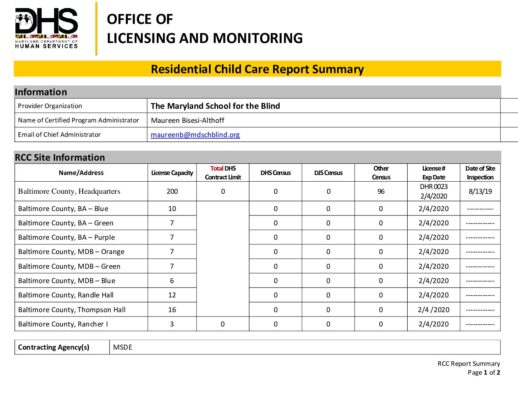Click the 'Page 1 of 2' footer text
The image size is (518, 400).
(x=484, y=373)
